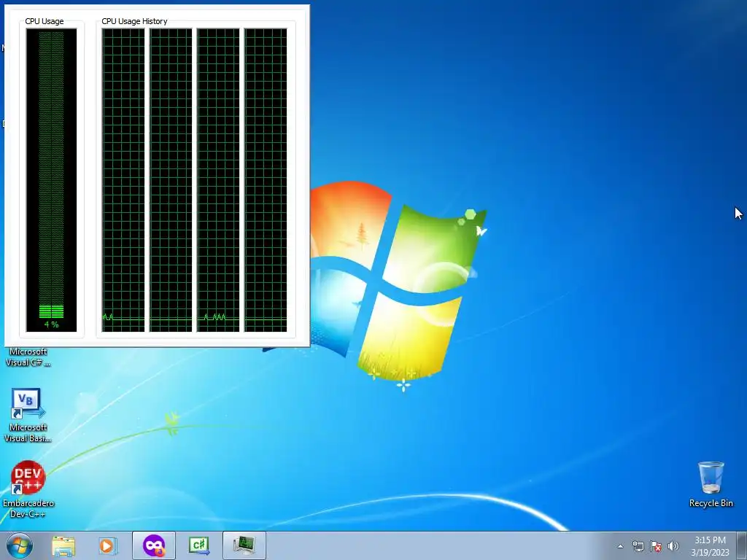Viewport: 747px width, 560px height.
Task: Switch to the Visual C# taskbar button
Action: [199, 545]
